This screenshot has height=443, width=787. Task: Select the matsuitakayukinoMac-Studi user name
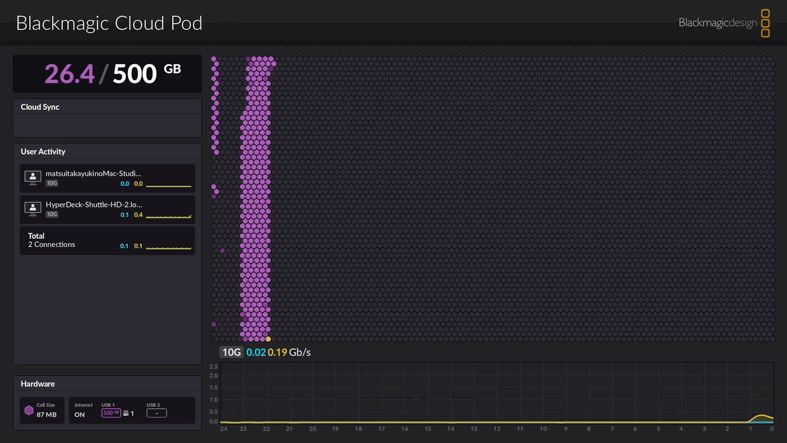93,173
